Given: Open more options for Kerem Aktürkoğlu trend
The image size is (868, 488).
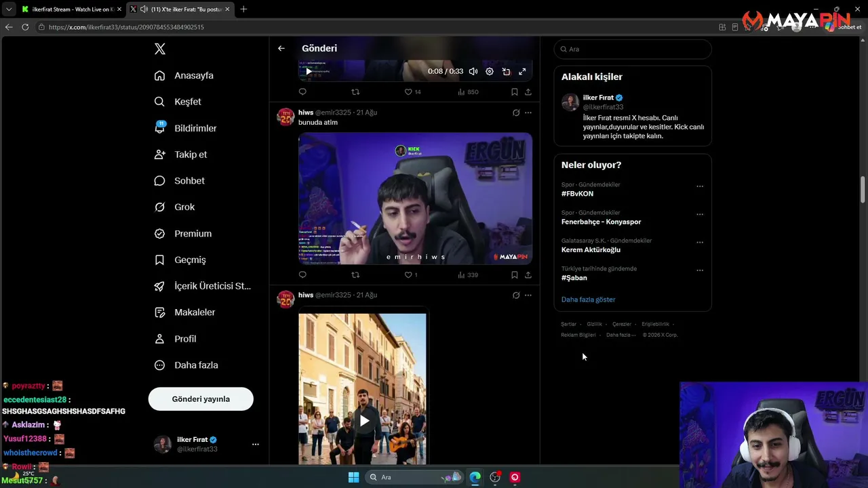Looking at the screenshot, I should pyautogui.click(x=700, y=242).
